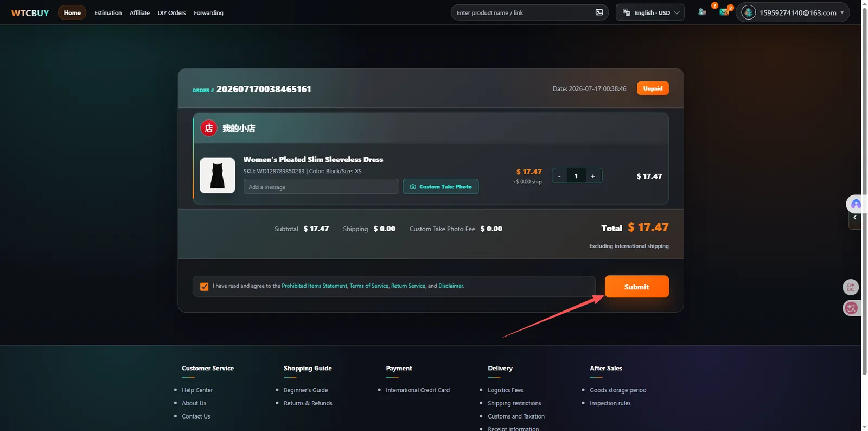Viewport: 868px width, 431px height.
Task: Click the Women's Pleated Slim Sleeveless Dress title
Action: [x=313, y=160]
